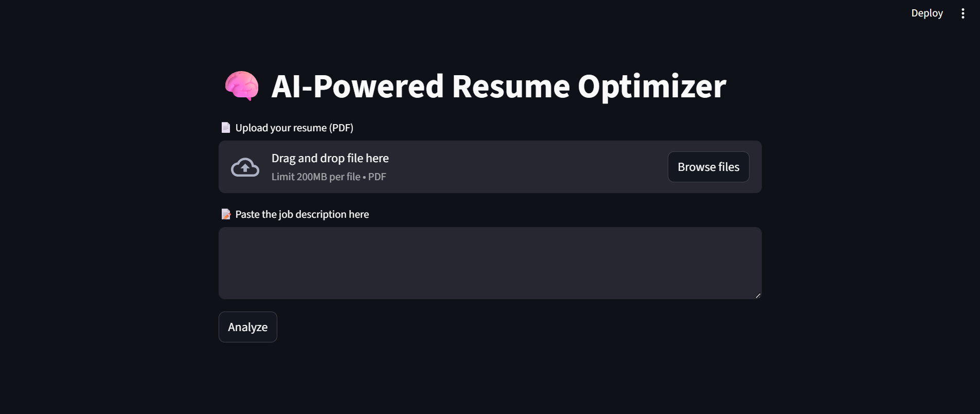Click the brain icon next to the app title

(x=240, y=86)
